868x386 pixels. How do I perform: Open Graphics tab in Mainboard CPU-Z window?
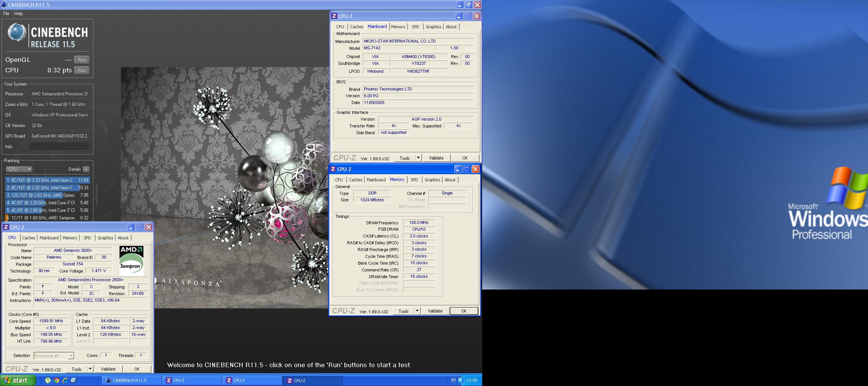coord(433,27)
